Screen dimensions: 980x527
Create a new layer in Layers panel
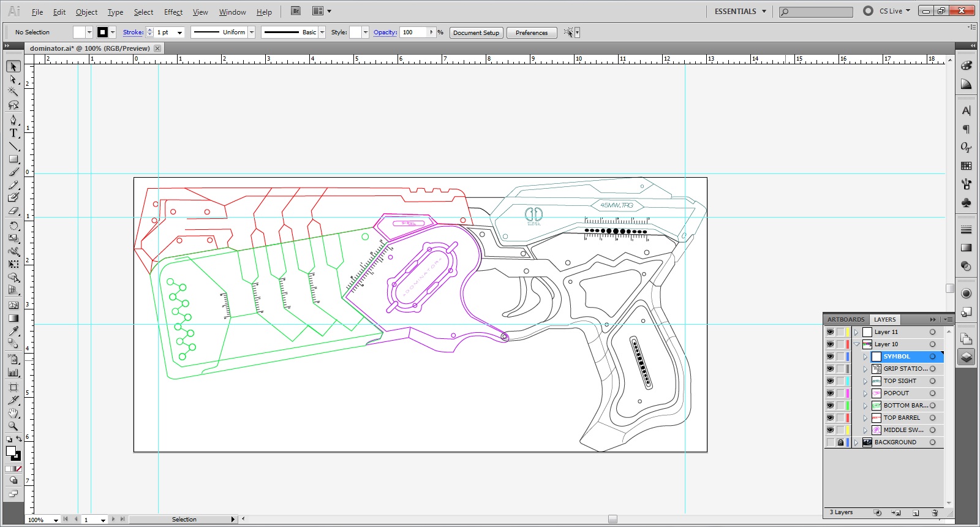pyautogui.click(x=916, y=513)
